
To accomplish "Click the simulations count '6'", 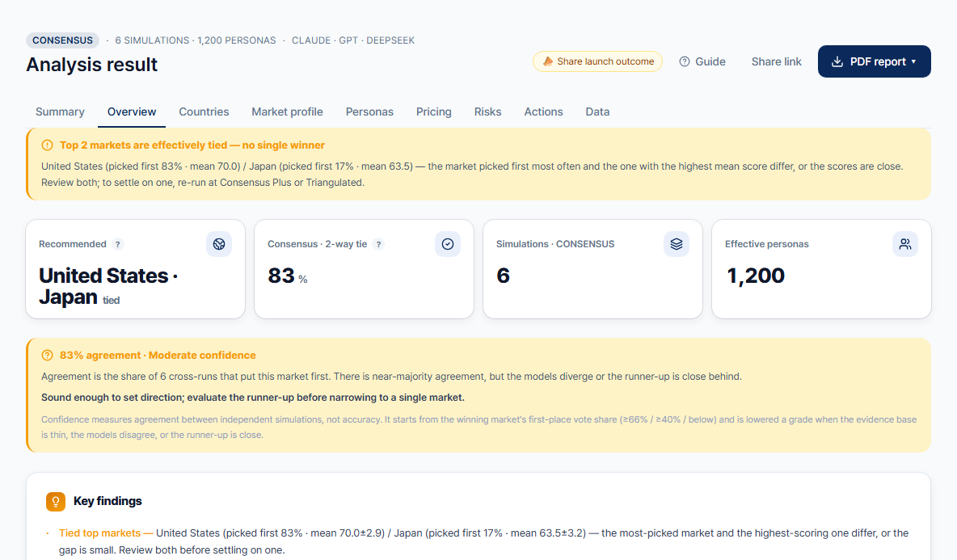I will point(503,276).
